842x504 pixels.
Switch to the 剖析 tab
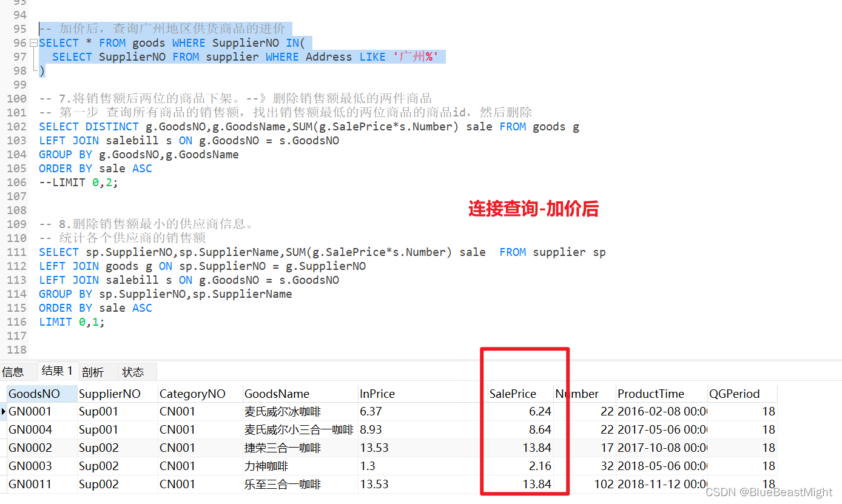tap(93, 372)
